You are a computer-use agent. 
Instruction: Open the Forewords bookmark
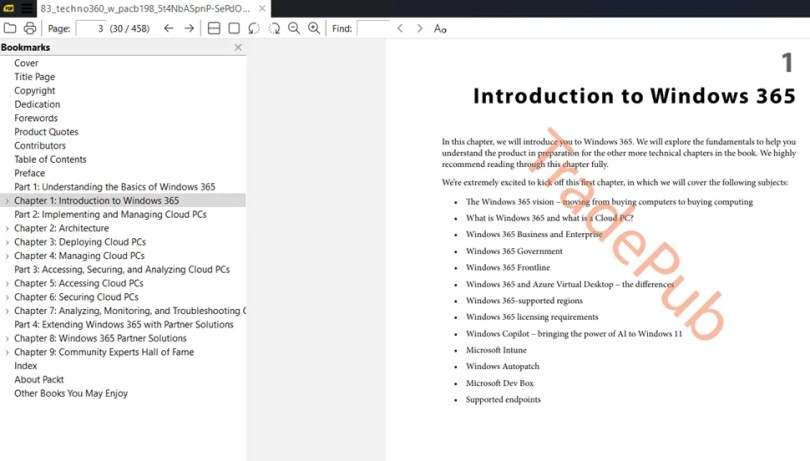pyautogui.click(x=36, y=118)
